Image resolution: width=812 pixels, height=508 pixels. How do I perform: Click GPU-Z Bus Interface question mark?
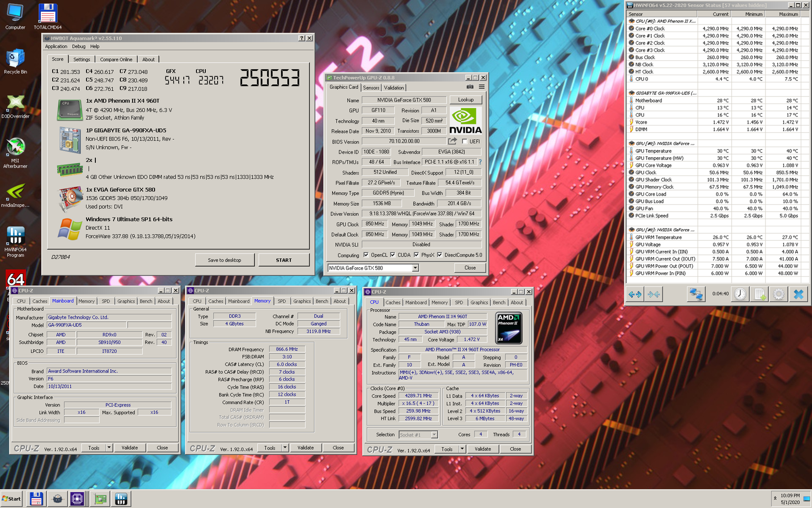point(480,162)
